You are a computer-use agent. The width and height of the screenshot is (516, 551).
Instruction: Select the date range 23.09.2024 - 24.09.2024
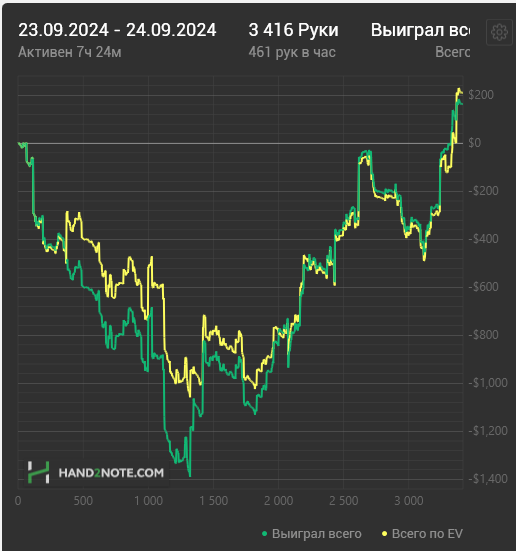tap(117, 30)
